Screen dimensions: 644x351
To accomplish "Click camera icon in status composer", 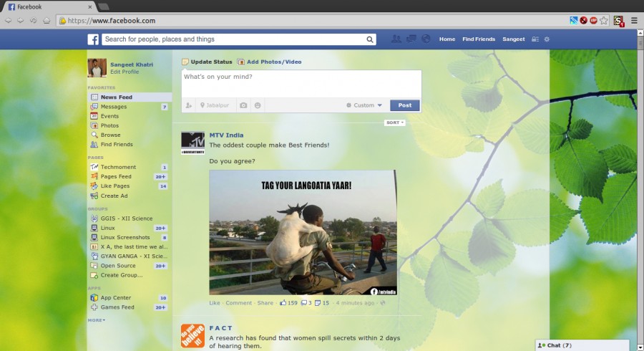I will tap(243, 105).
